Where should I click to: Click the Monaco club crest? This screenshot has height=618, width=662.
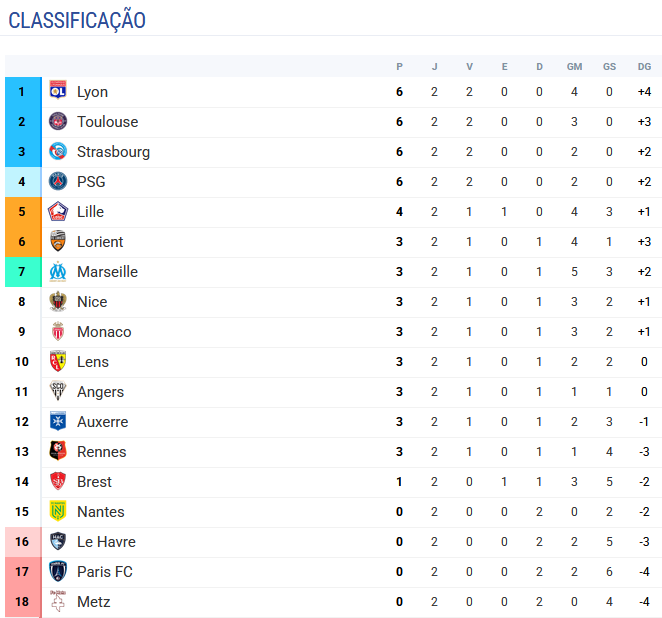point(58,331)
